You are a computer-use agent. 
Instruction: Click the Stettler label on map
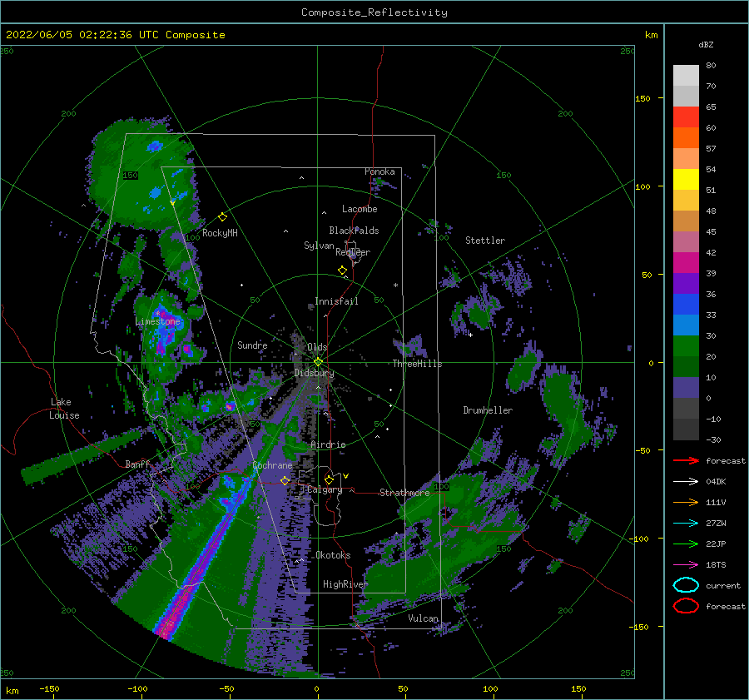pos(485,241)
